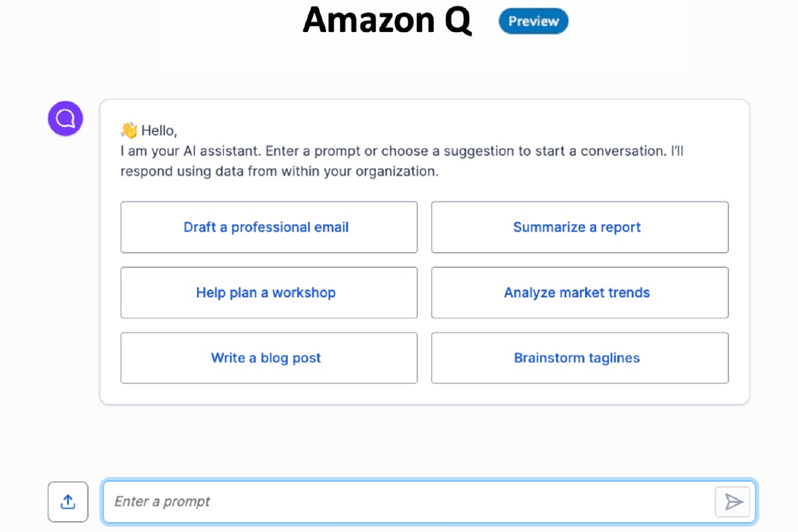Viewport: 798px width, 532px height.
Task: Click the white speech bubble inside the avatar
Action: (x=65, y=119)
